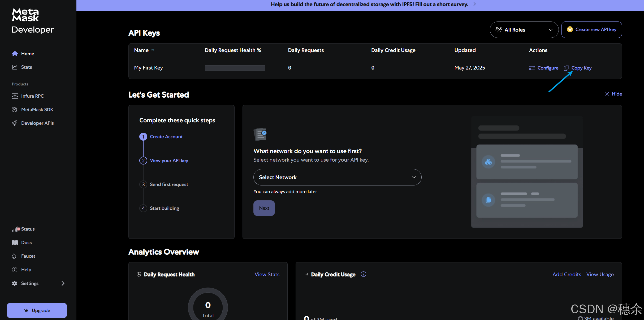Click Create new API key button

[591, 30]
